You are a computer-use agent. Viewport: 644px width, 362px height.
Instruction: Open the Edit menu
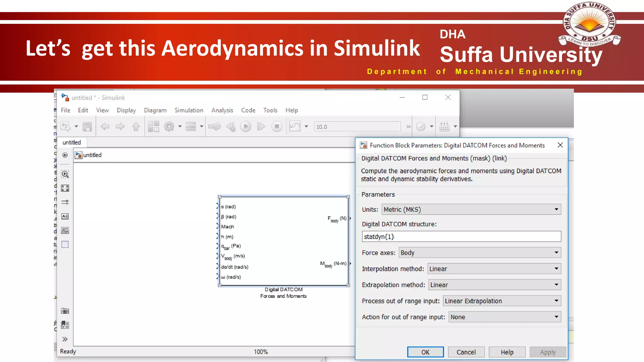pyautogui.click(x=83, y=110)
